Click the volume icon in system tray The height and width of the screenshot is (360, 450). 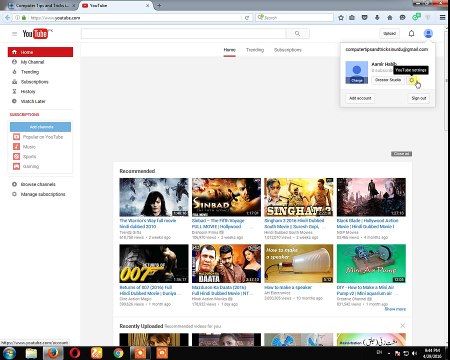point(414,353)
